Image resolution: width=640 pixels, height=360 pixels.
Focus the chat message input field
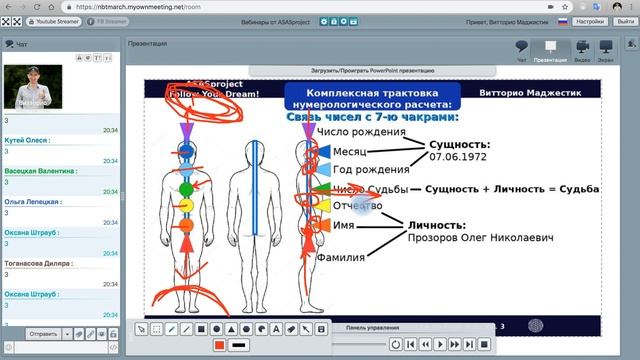coord(61,347)
